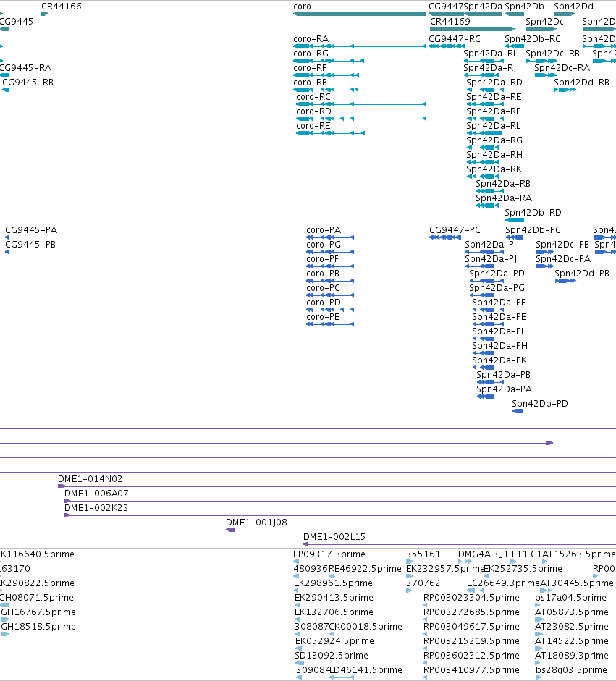This screenshot has height=681, width=616.
Task: Click the EK290413.5prime EST label
Action: (x=334, y=597)
